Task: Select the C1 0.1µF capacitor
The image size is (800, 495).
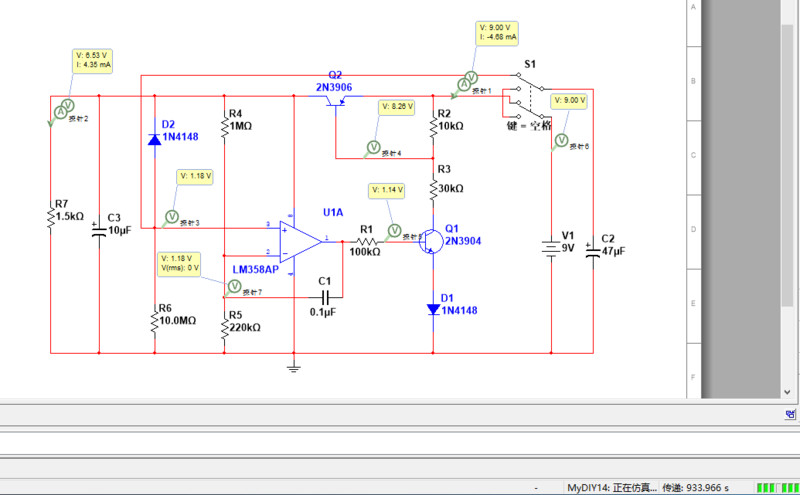Action: [x=323, y=296]
